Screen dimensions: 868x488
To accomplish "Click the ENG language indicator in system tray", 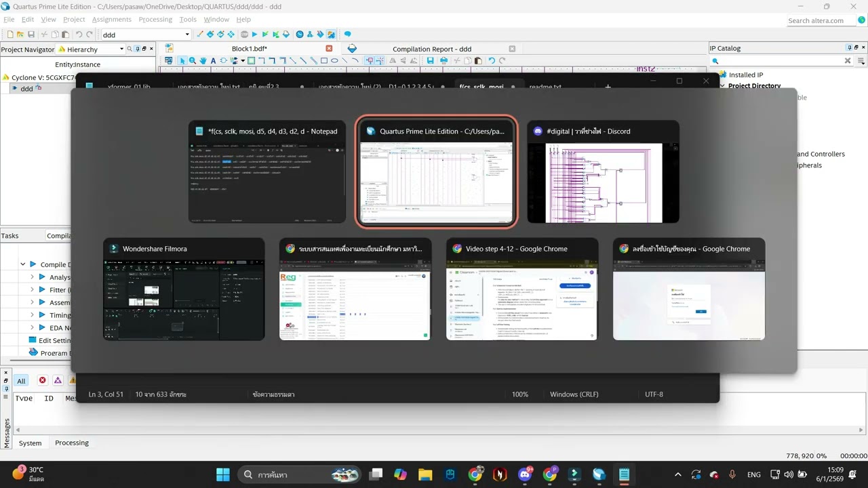I will pyautogui.click(x=753, y=474).
